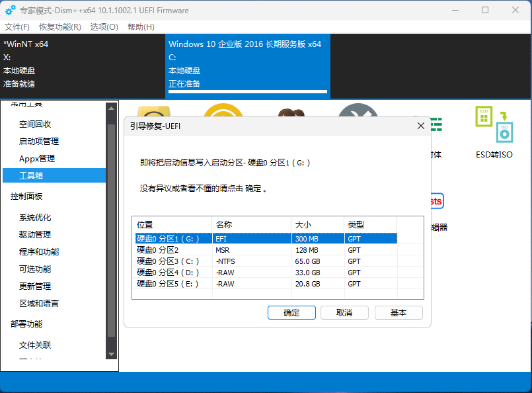
Task: Click the 基本 button
Action: click(399, 312)
